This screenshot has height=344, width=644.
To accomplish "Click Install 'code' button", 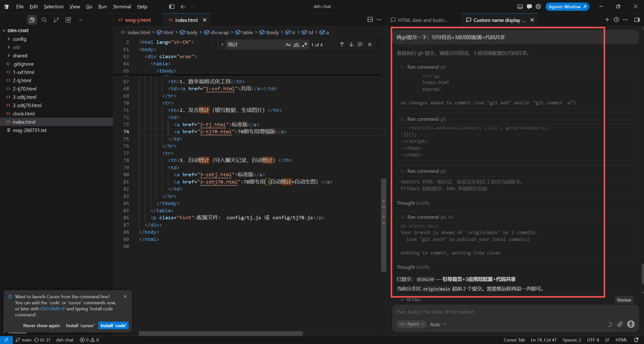I will (113, 325).
